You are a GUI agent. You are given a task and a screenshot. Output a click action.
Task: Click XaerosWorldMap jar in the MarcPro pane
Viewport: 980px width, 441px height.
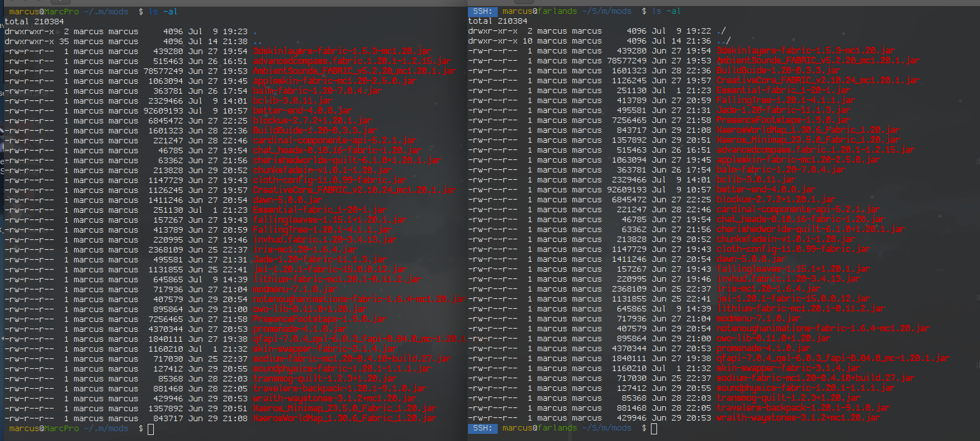coord(344,418)
